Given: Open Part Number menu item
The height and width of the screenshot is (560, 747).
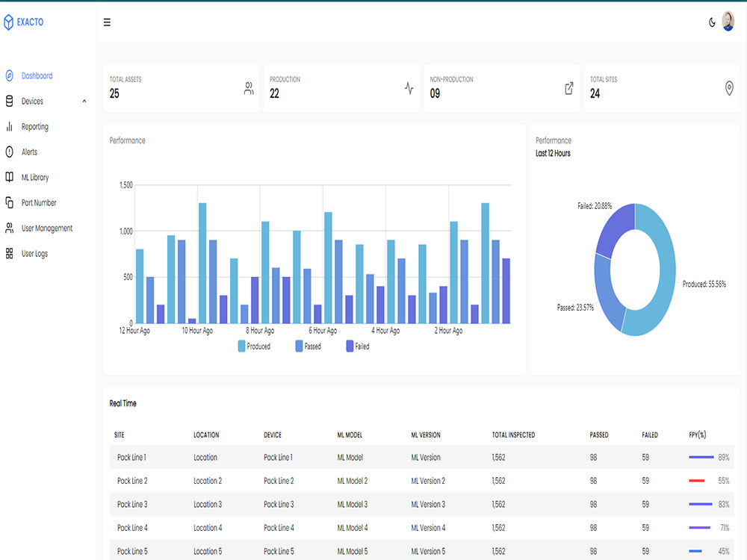Looking at the screenshot, I should point(39,203).
